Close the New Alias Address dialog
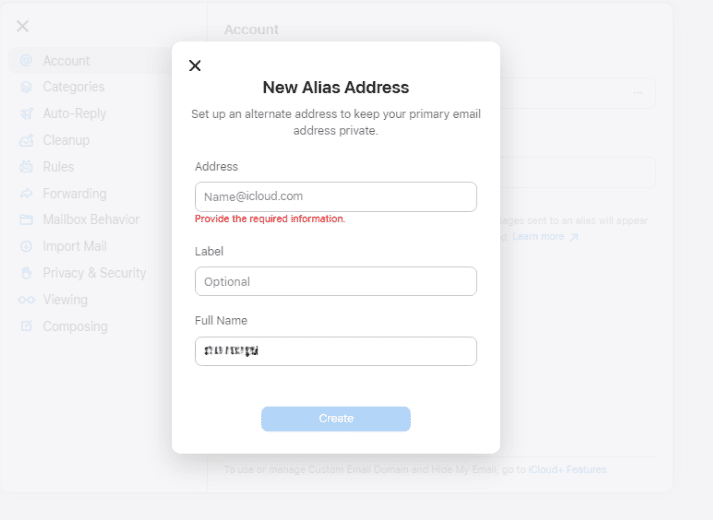Image resolution: width=713 pixels, height=520 pixels. point(195,66)
